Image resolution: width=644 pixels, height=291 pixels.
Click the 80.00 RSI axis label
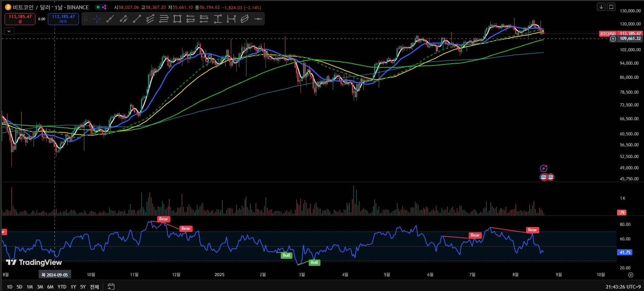[x=625, y=225]
